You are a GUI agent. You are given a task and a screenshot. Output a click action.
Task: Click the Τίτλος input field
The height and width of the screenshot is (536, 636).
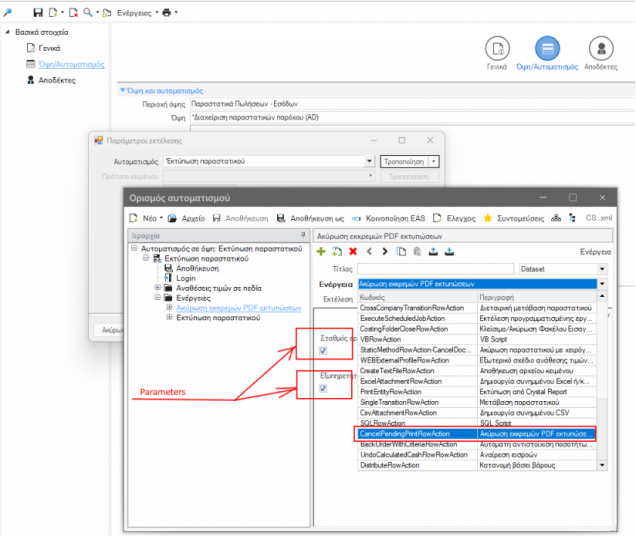[x=436, y=269]
